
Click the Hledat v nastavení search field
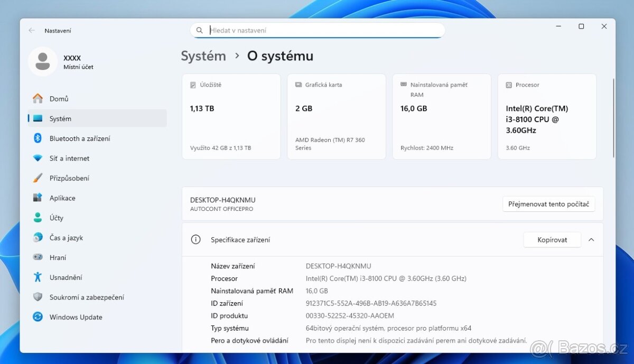(317, 30)
